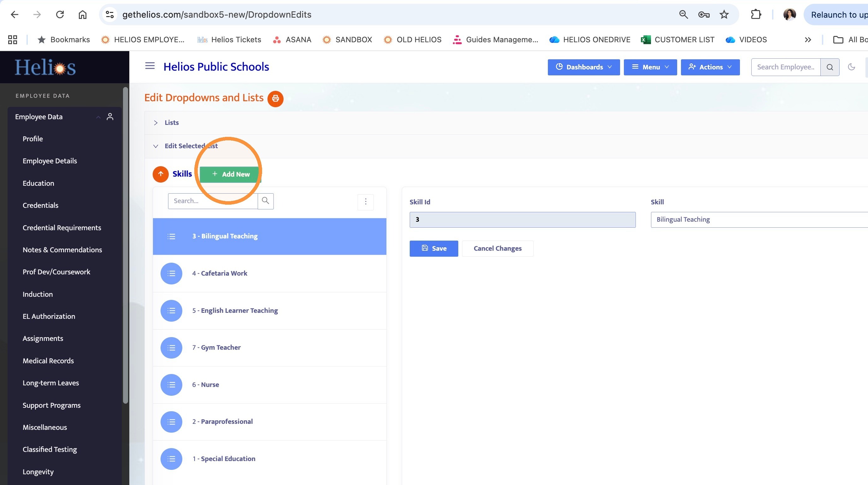Click into the Skill text field

click(759, 219)
